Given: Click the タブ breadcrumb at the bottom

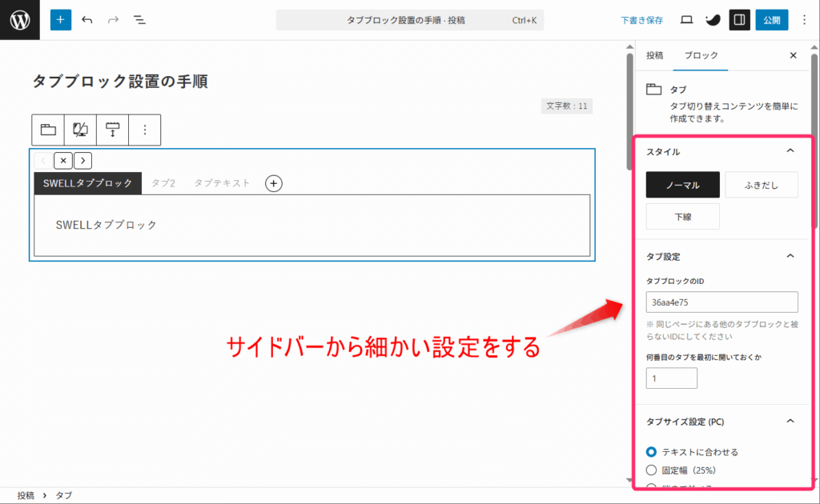Looking at the screenshot, I should pyautogui.click(x=64, y=495).
